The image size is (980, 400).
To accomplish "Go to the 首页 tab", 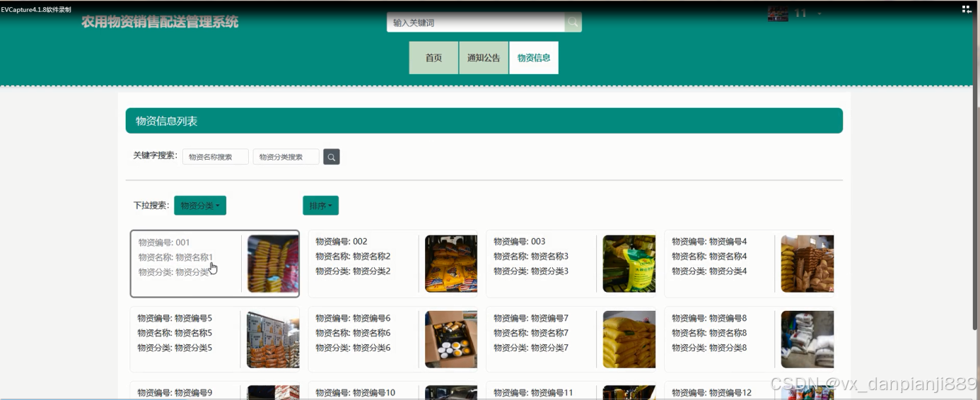I will pyautogui.click(x=433, y=58).
